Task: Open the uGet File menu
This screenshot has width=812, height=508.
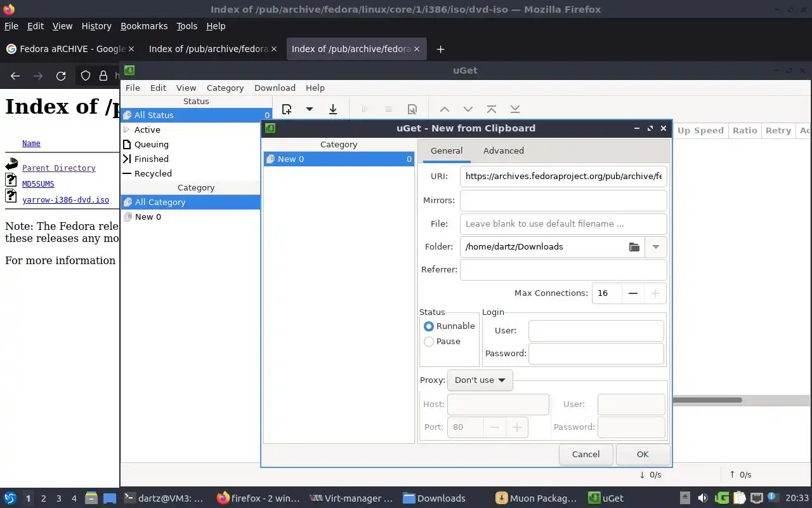Action: click(x=133, y=88)
